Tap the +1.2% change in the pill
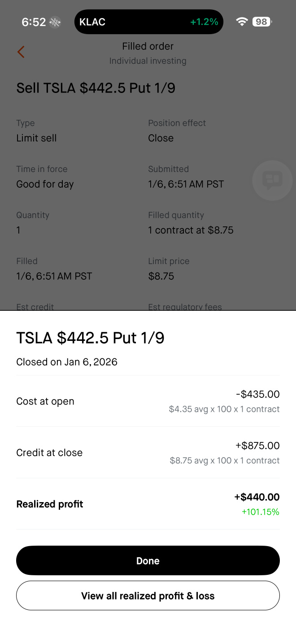Screen dimensions: 296x644 coord(204,22)
